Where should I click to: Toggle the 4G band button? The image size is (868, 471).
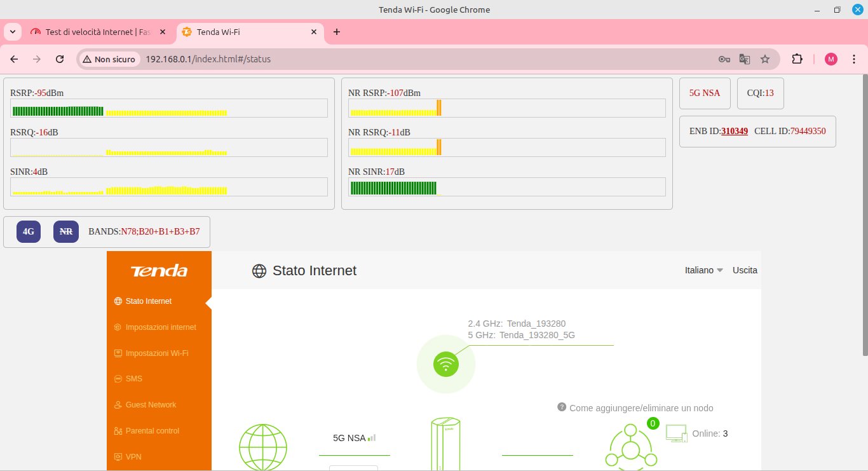click(x=29, y=232)
